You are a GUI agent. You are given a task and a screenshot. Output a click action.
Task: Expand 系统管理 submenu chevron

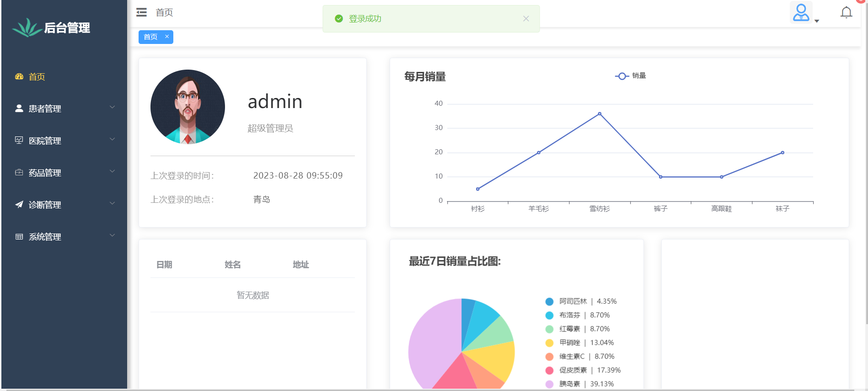(112, 235)
